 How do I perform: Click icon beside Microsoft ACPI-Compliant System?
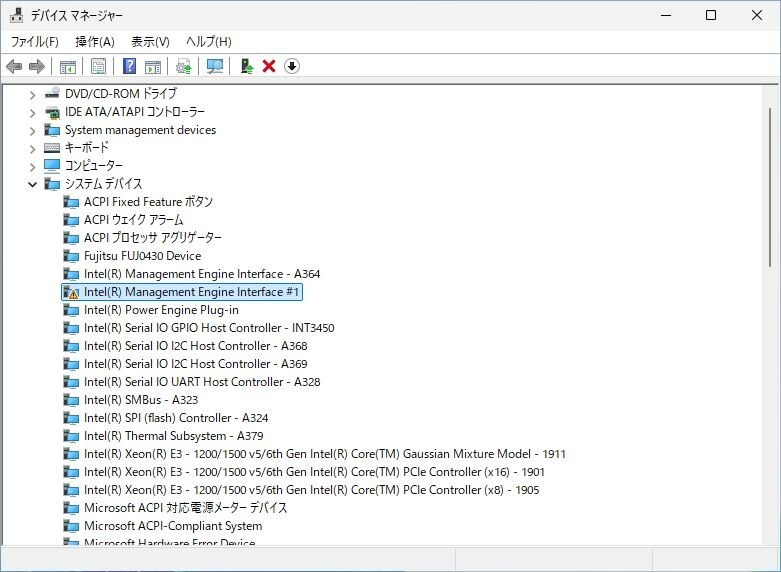coord(71,526)
